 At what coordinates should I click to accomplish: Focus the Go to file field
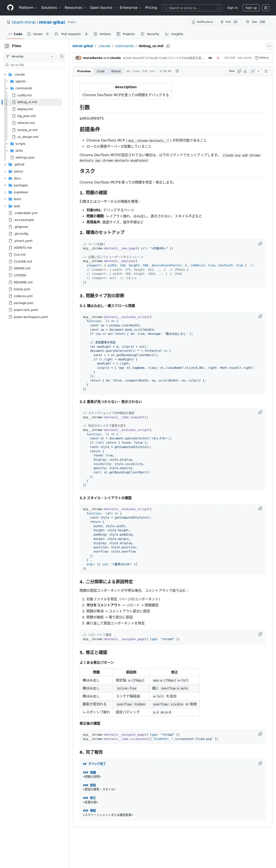coord(34,65)
